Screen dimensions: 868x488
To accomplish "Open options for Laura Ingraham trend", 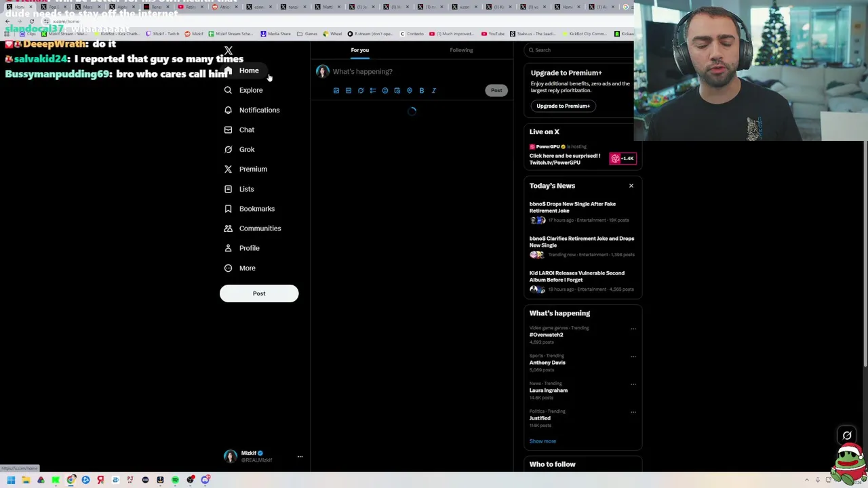I will [633, 384].
